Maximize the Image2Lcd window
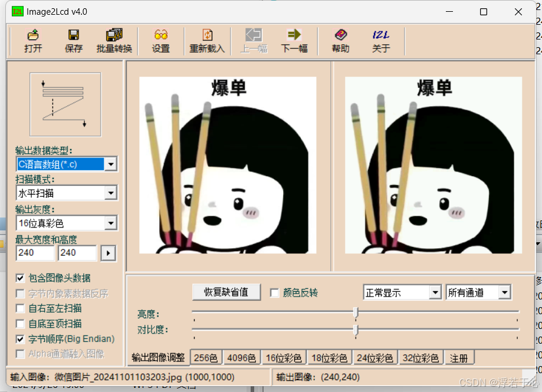The image size is (542, 392). (484, 12)
